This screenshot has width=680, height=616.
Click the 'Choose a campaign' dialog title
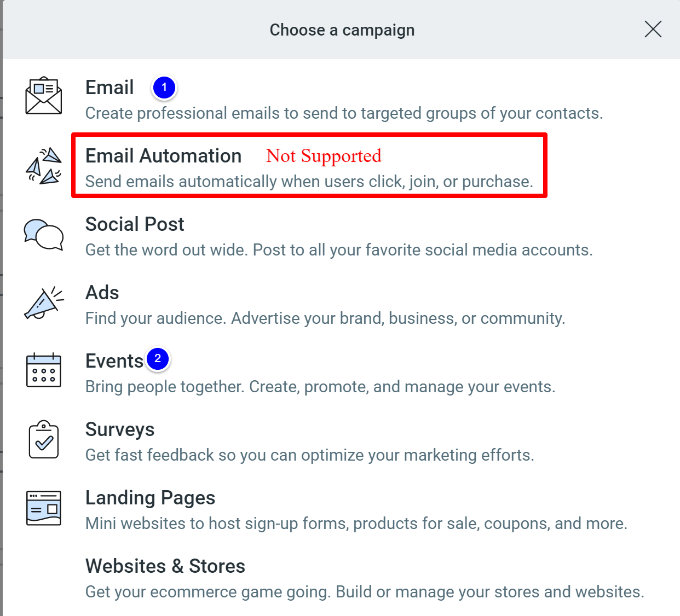point(342,30)
